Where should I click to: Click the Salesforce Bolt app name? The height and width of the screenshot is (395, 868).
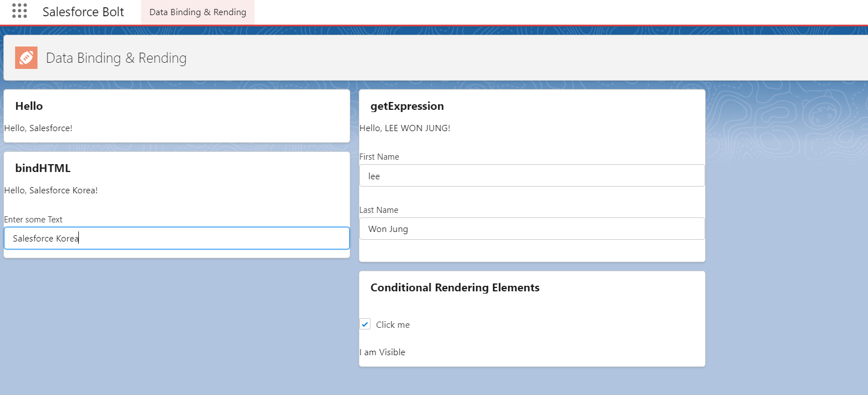tap(83, 12)
